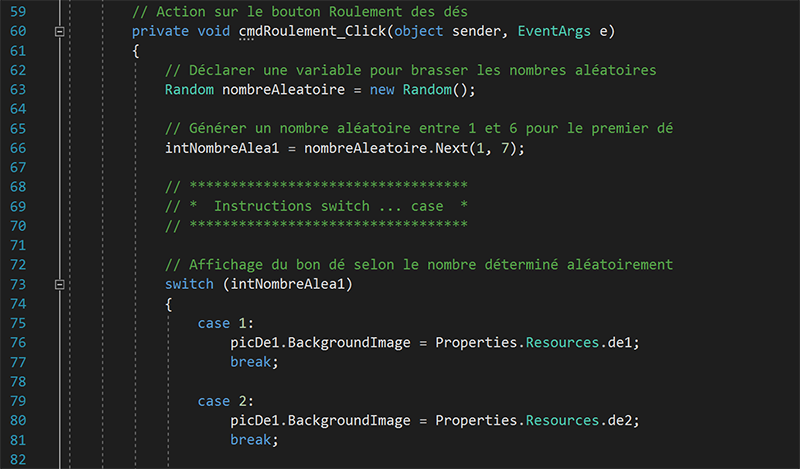Click the opening brace on line 74
The width and height of the screenshot is (800, 469).
point(168,304)
